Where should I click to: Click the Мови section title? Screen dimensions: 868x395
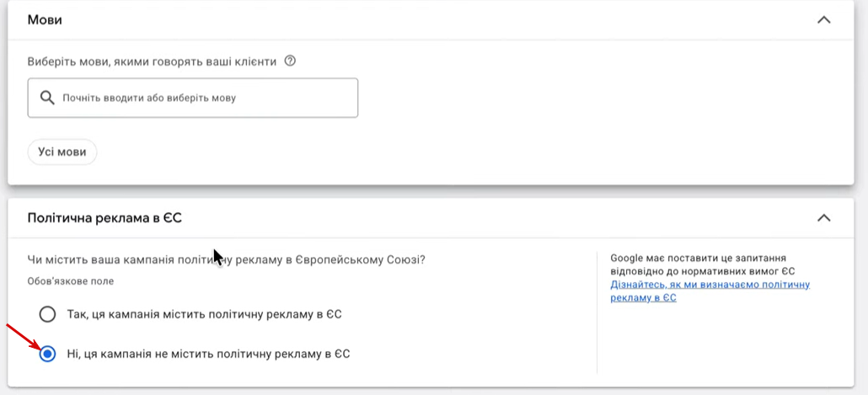pos(45,19)
